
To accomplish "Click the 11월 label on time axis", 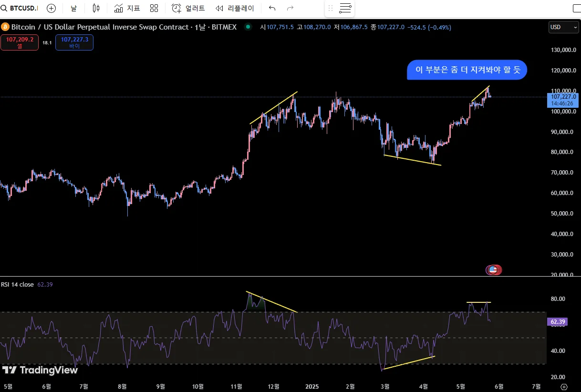I will pos(237,386).
